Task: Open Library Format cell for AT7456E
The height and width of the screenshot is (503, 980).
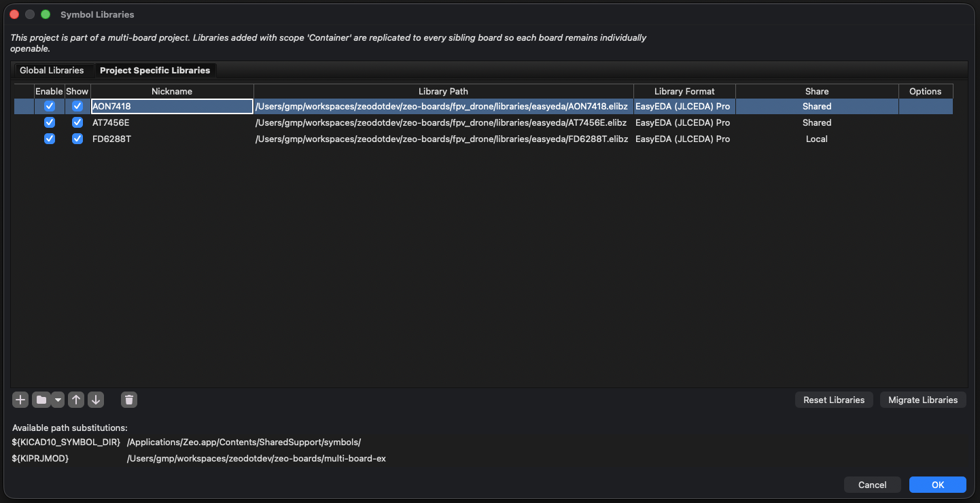Action: tap(684, 122)
